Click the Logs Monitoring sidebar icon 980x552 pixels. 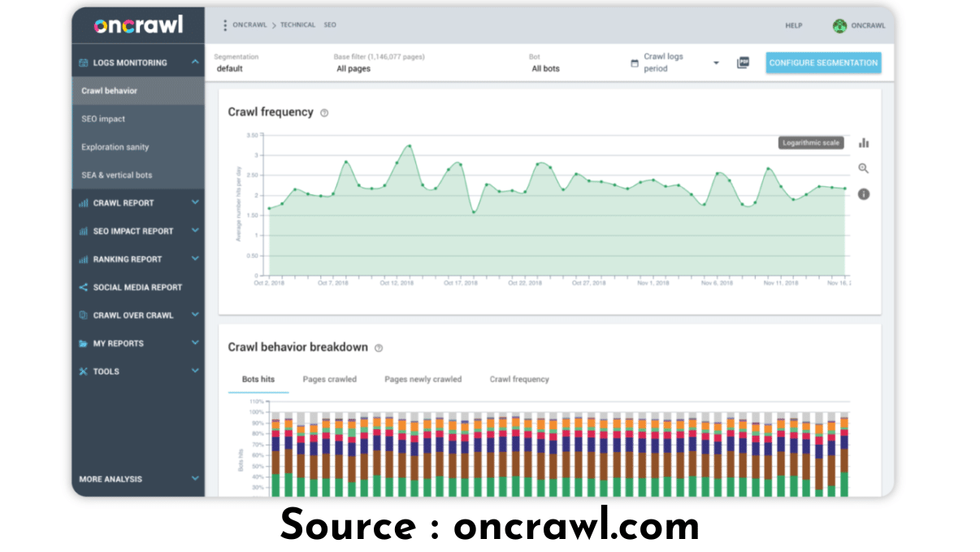(x=83, y=63)
